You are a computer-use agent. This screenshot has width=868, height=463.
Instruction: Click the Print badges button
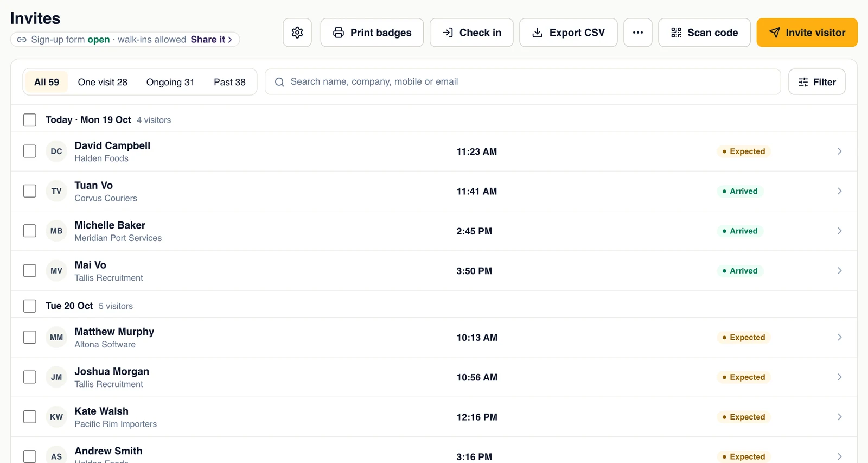click(372, 33)
